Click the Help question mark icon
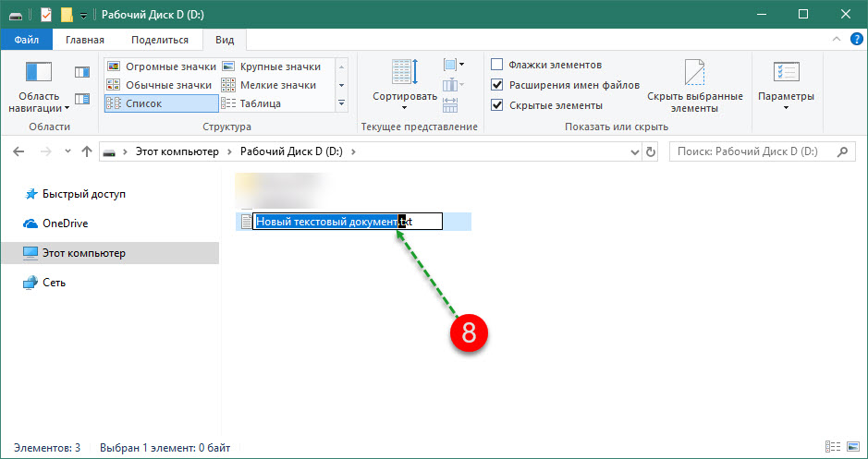Screen dimensions: 868x459 [856, 40]
